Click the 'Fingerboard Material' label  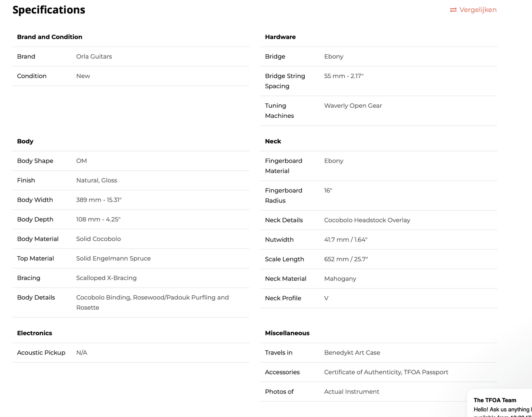283,166
